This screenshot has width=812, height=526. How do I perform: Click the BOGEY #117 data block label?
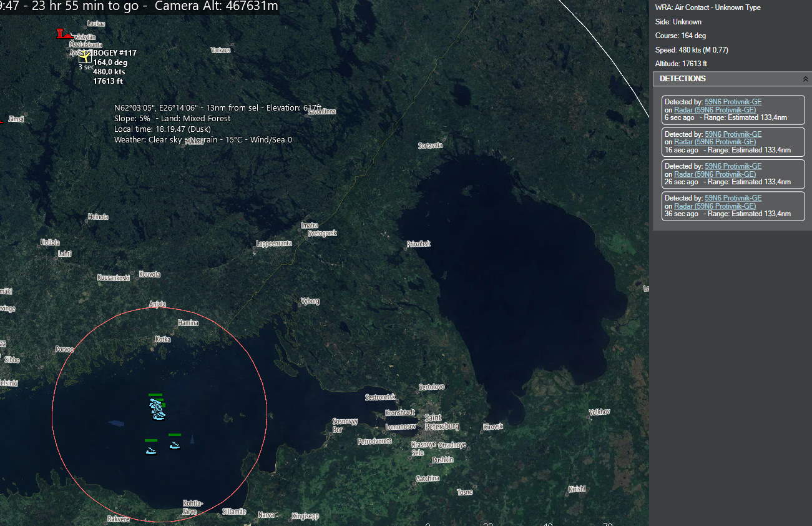tap(115, 53)
